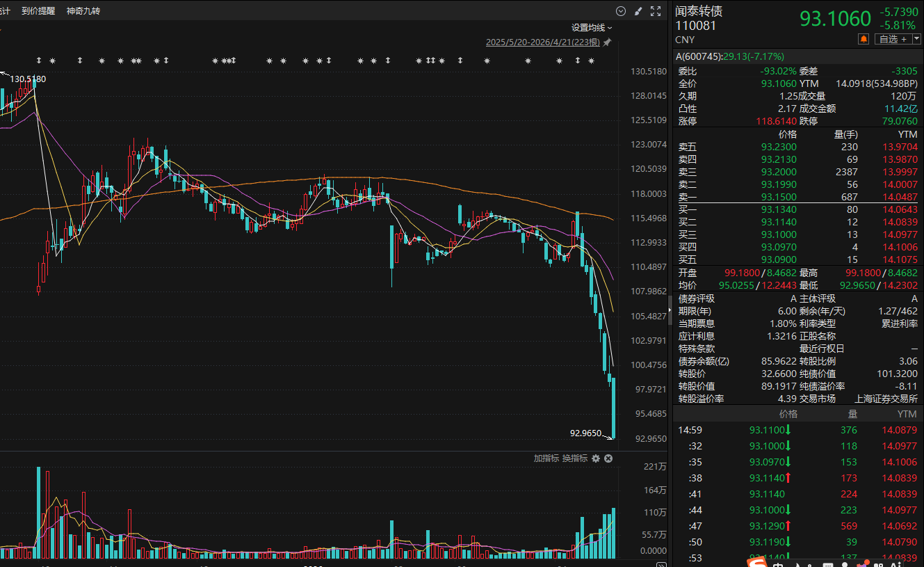Click the 委差 value -3305
The image size is (924, 567).
[x=905, y=71]
